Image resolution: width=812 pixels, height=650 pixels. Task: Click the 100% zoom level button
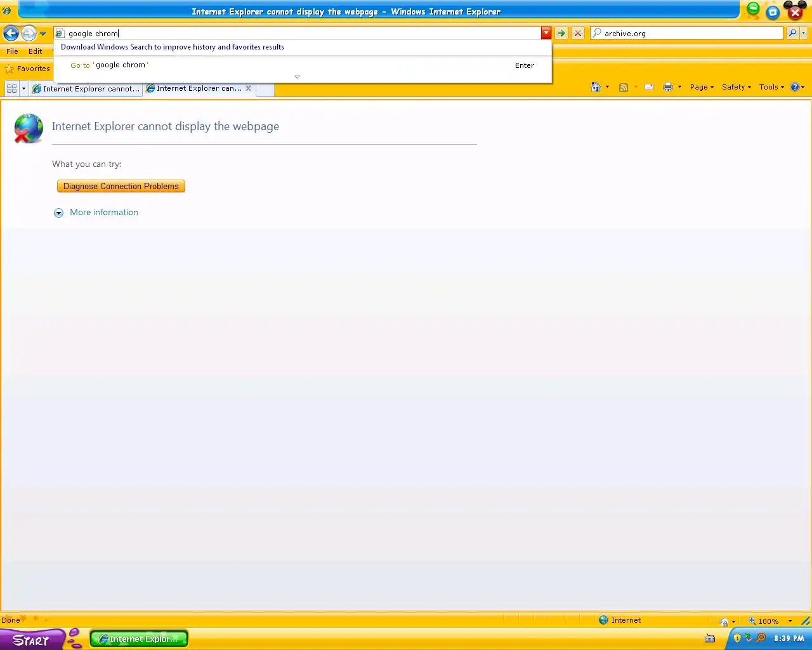pyautogui.click(x=763, y=621)
